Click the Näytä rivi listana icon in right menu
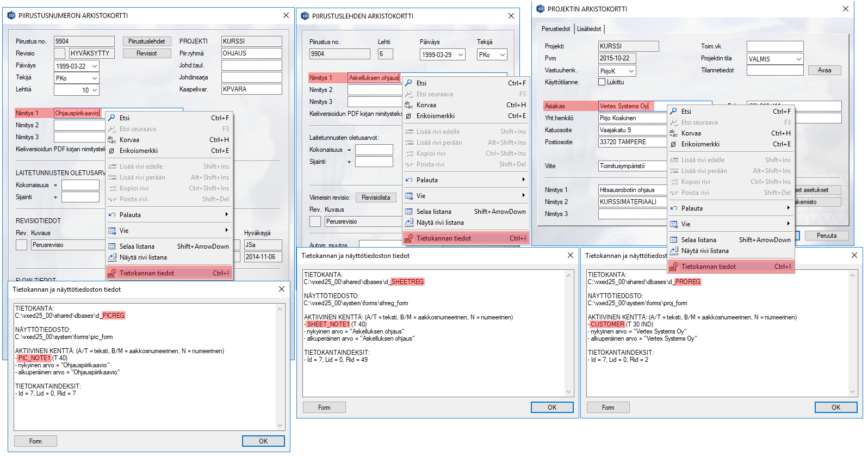 pyautogui.click(x=673, y=251)
